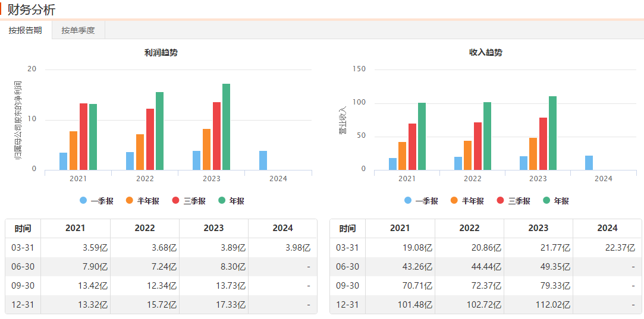Screen dimensions: 644x319
Task: Toggle 年报 legend in 利润趋势 chart
Action: tap(231, 201)
